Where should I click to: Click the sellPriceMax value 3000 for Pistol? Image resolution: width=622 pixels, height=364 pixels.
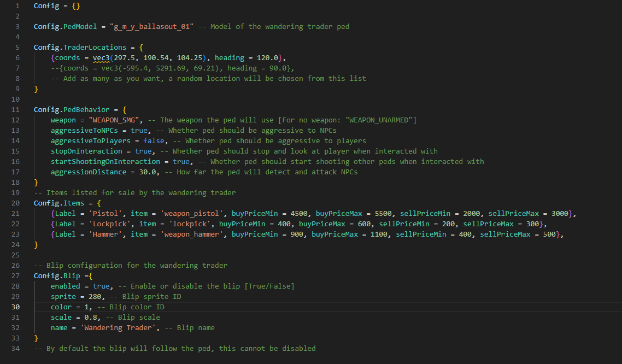tap(560, 214)
